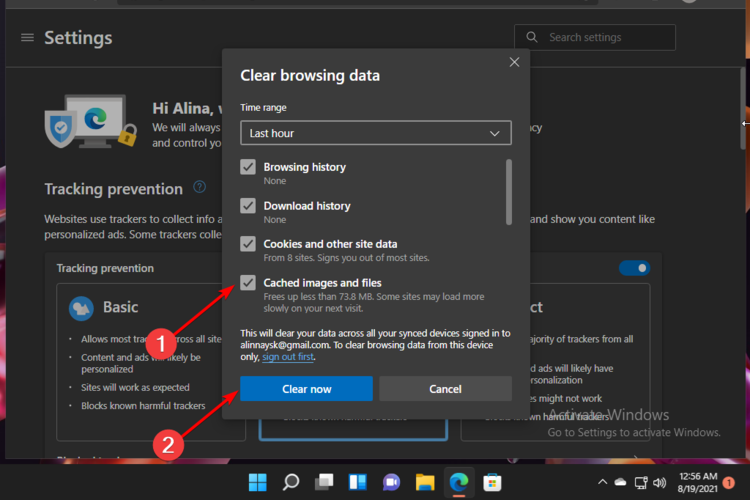The image size is (750, 500).
Task: Open the Windows Start menu
Action: pyautogui.click(x=258, y=482)
